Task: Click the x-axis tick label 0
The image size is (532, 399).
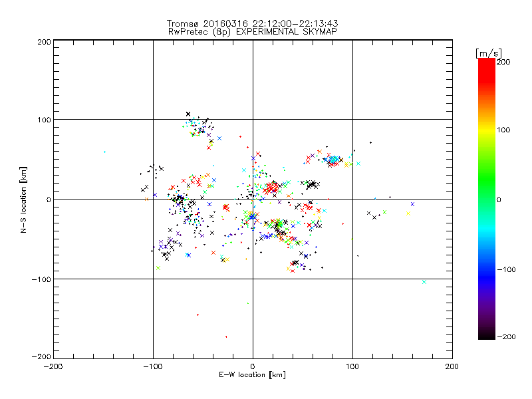Action: (253, 366)
